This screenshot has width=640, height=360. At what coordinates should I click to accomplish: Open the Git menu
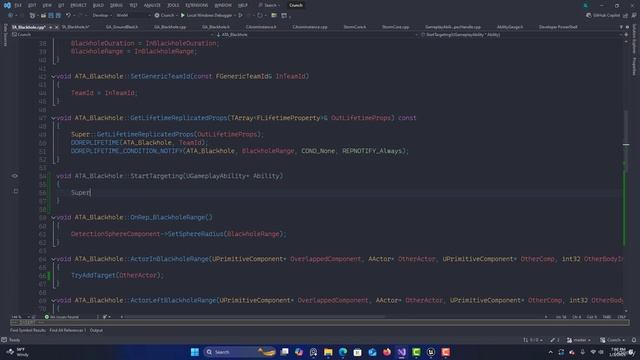point(61,5)
